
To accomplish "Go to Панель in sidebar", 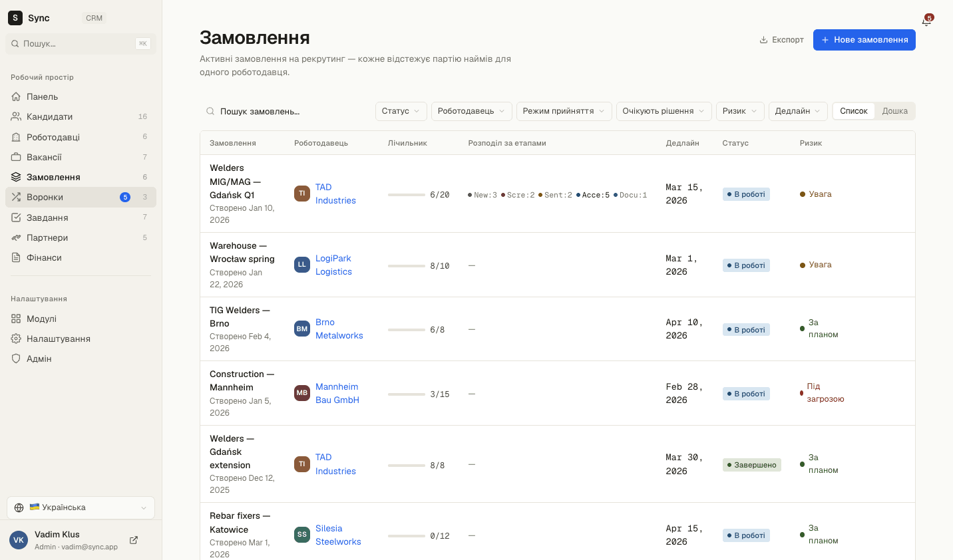I will coord(81,96).
